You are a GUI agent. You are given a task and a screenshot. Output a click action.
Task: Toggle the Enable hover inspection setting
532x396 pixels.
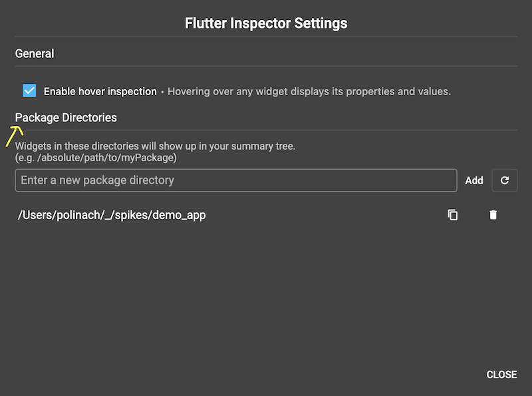click(x=29, y=90)
